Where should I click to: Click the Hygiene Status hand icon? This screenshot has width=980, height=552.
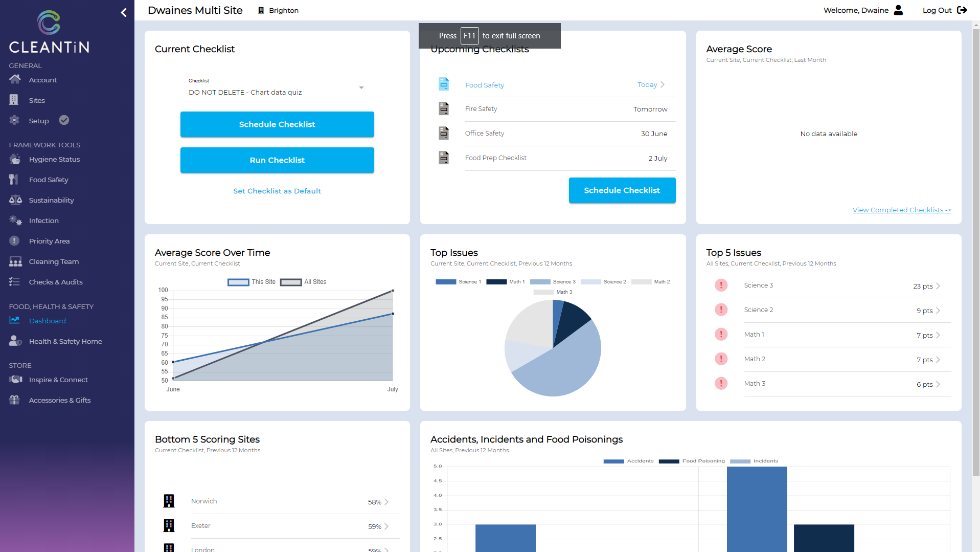pyautogui.click(x=15, y=159)
